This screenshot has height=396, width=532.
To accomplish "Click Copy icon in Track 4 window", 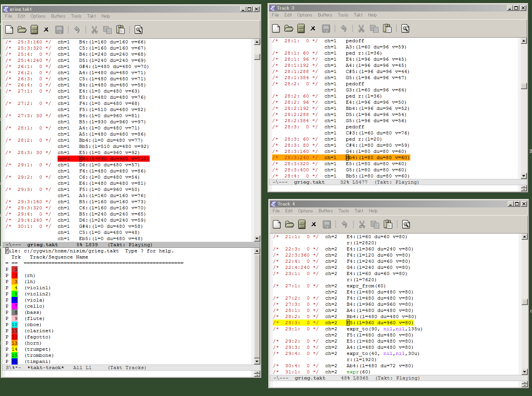I will tap(375, 224).
